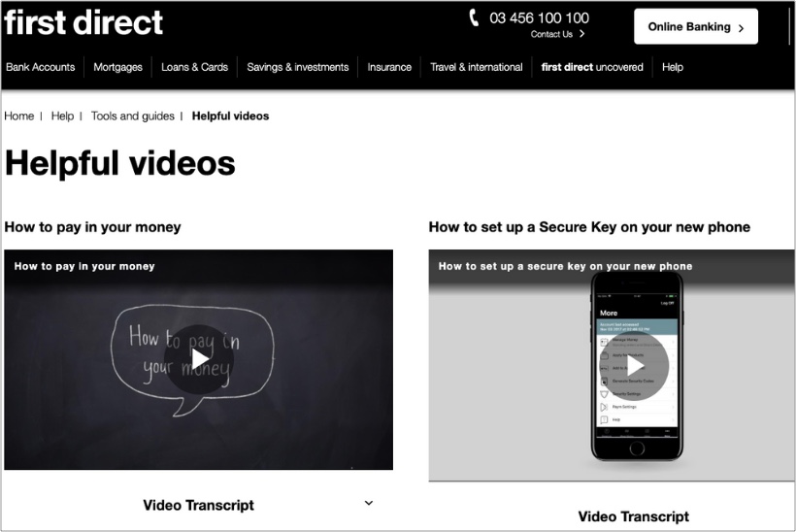Go to Home via breadcrumb

pyautogui.click(x=19, y=116)
